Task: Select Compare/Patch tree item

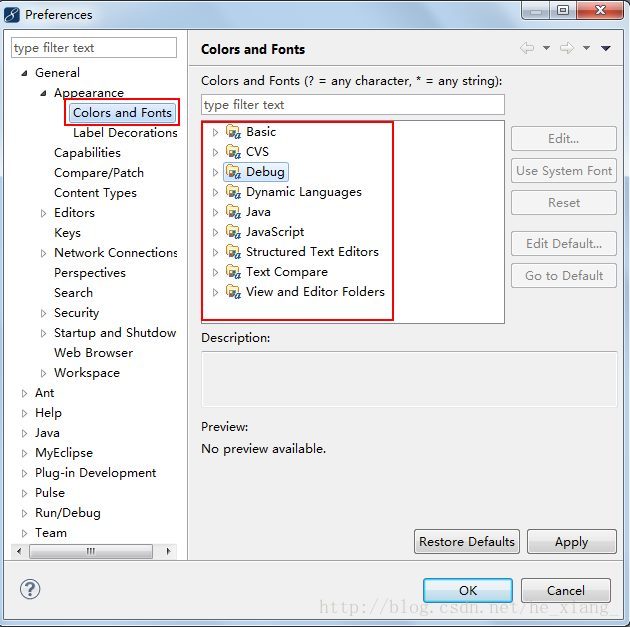Action: tap(99, 173)
